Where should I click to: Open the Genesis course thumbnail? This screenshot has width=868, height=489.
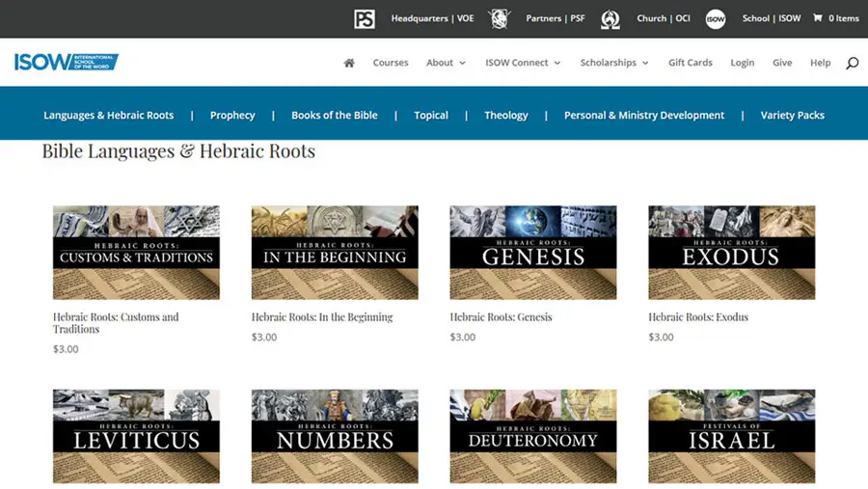[532, 252]
